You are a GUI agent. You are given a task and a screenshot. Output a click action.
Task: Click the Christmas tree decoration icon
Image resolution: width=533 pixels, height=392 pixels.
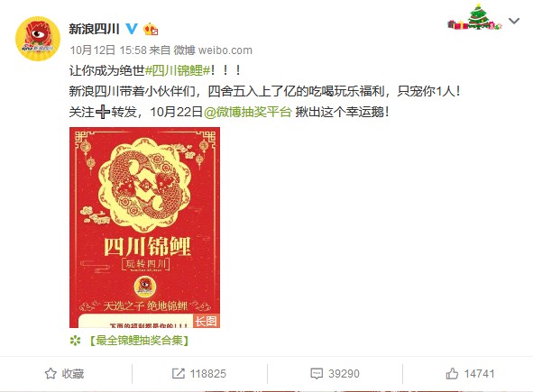click(474, 17)
